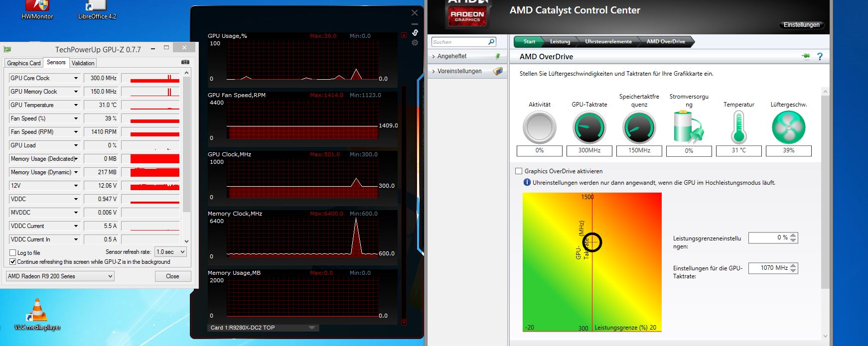Click the Lüftergeschw. fan icon

pyautogui.click(x=788, y=127)
